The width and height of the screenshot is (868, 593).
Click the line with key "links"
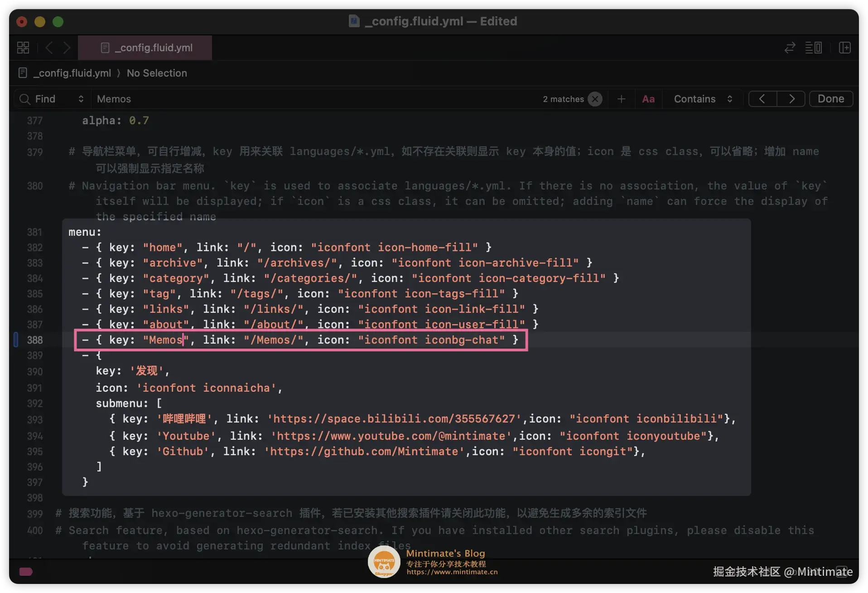click(310, 309)
